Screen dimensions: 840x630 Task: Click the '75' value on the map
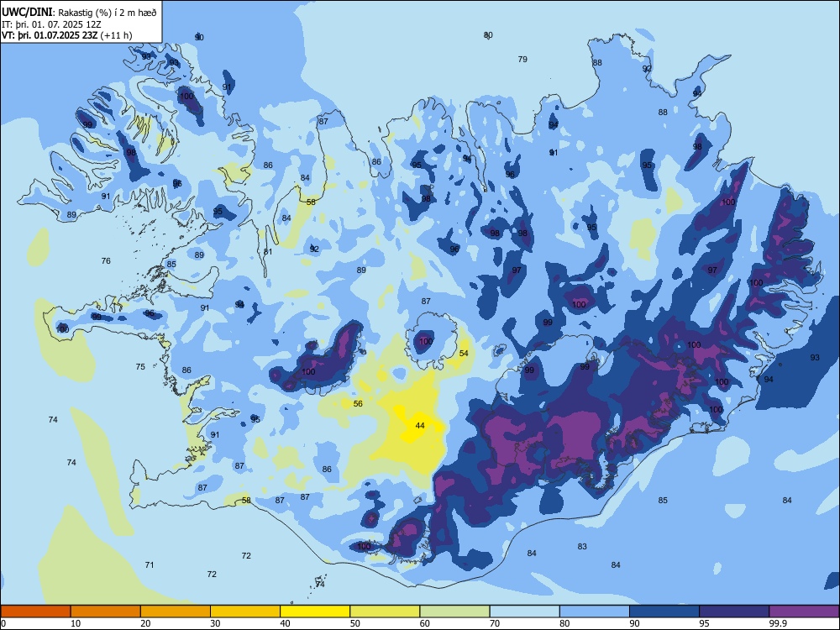pos(140,367)
